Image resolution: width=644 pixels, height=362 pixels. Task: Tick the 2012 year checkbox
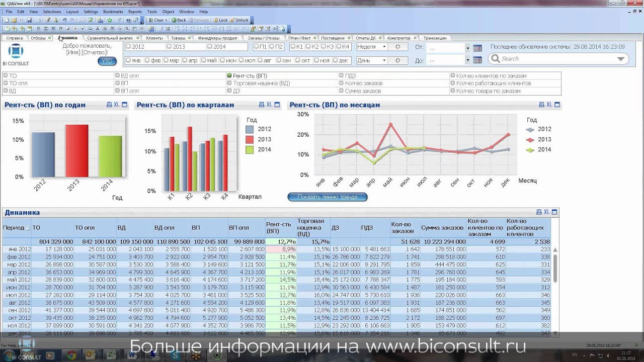[128, 47]
